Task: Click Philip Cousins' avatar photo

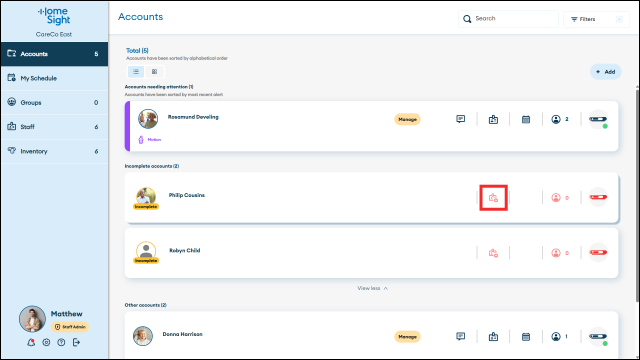Action: click(146, 197)
